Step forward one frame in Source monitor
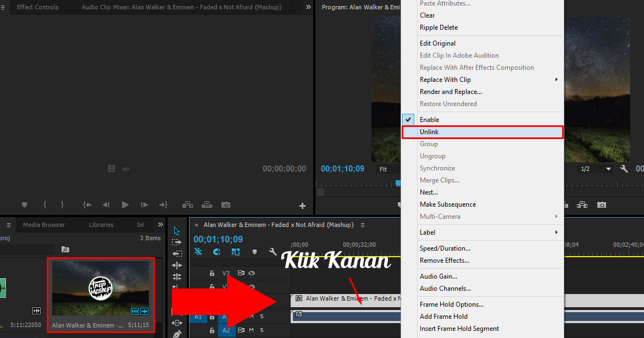 (144, 204)
